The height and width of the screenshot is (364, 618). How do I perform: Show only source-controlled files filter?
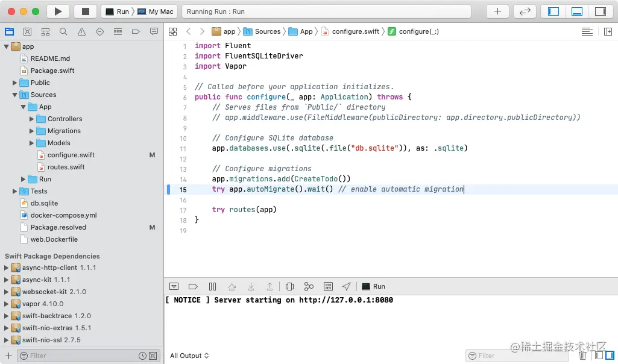[153, 356]
